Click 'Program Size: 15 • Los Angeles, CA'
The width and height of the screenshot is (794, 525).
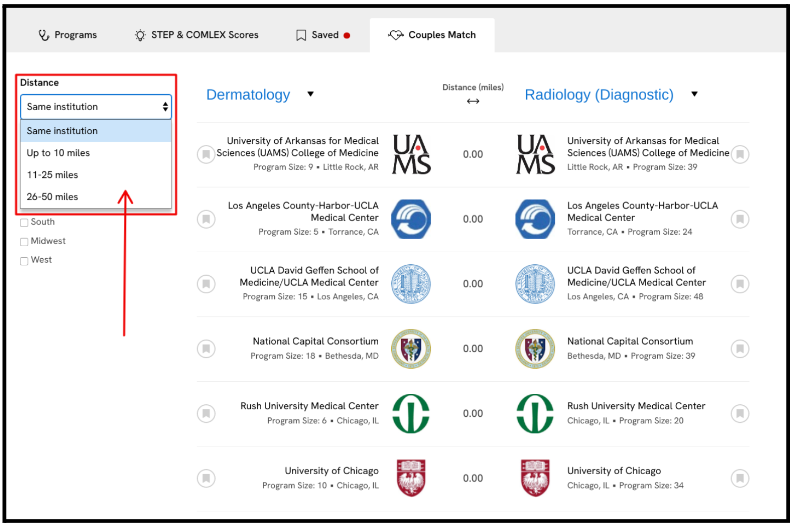coord(310,297)
